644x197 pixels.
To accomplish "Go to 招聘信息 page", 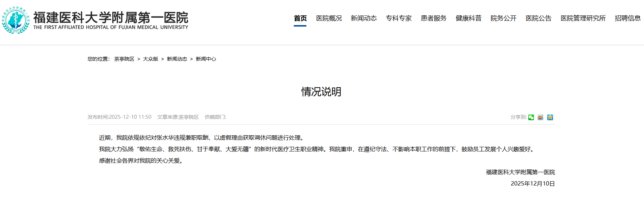I will 627,18.
